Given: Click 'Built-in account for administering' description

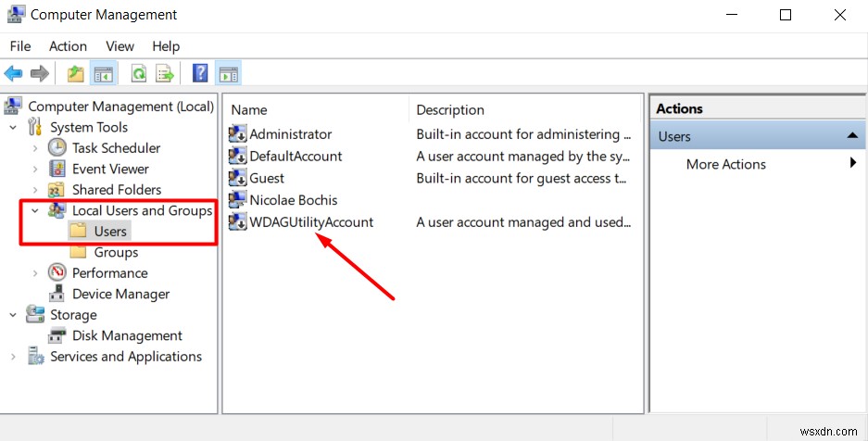Looking at the screenshot, I should coord(523,134).
